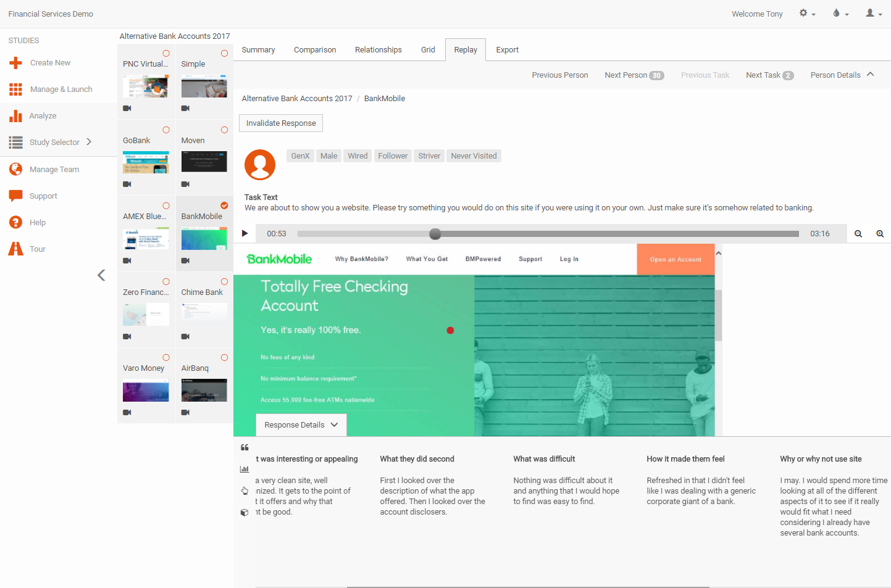Select the Moven radio circle

tap(224, 130)
